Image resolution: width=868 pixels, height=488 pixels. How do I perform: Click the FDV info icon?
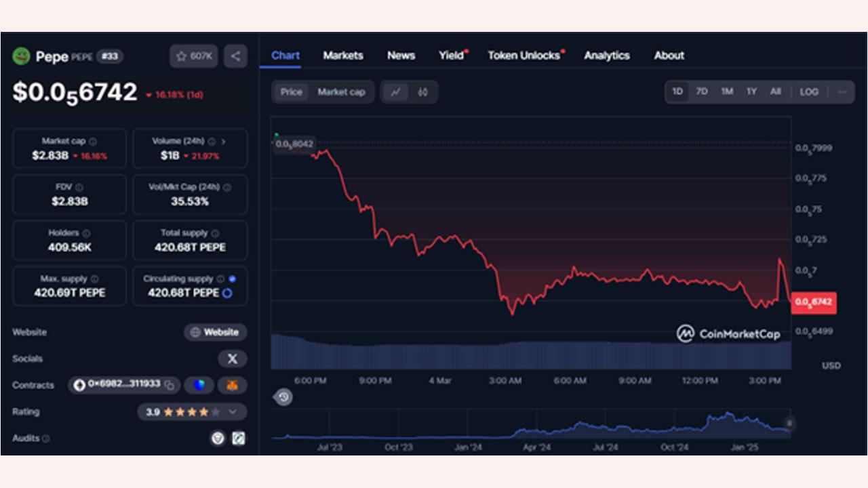pyautogui.click(x=79, y=187)
